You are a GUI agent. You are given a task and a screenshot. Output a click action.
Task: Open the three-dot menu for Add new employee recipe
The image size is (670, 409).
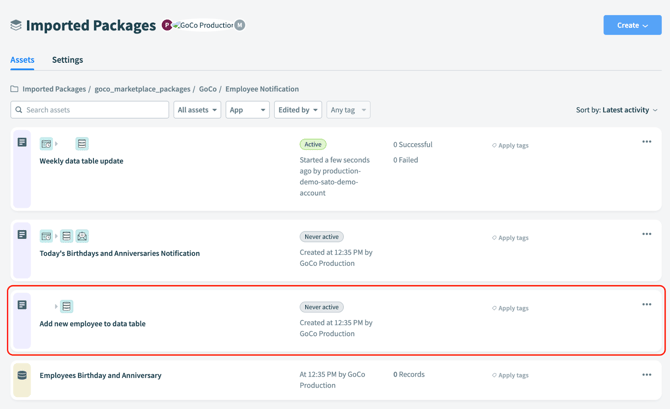pos(646,305)
